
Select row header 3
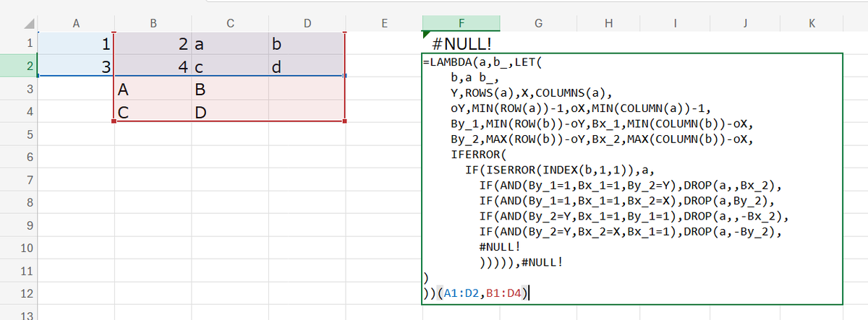pos(18,89)
